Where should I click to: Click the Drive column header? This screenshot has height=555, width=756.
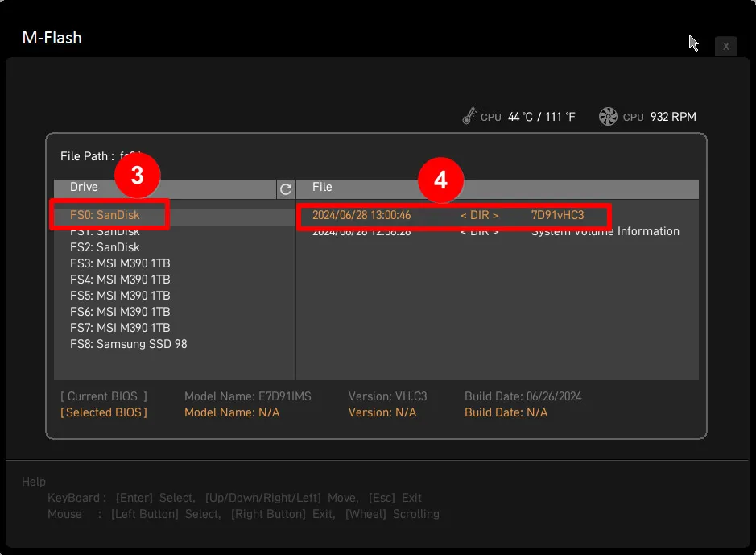[x=85, y=187]
